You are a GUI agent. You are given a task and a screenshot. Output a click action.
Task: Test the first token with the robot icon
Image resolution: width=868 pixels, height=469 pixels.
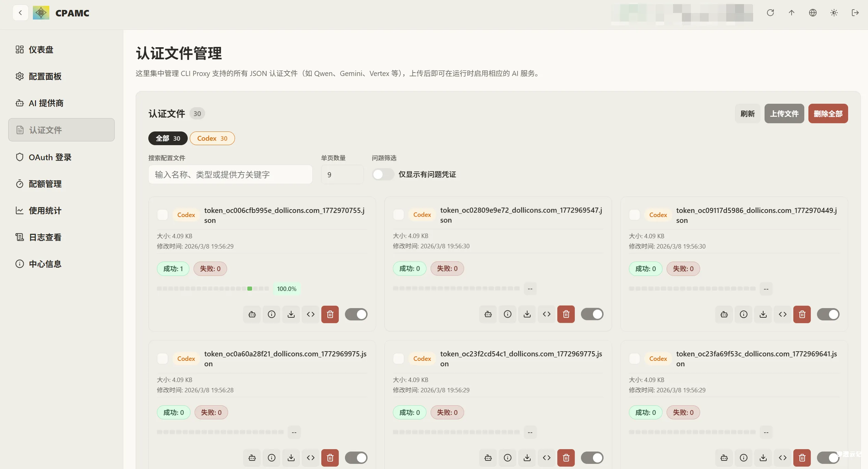(252, 314)
